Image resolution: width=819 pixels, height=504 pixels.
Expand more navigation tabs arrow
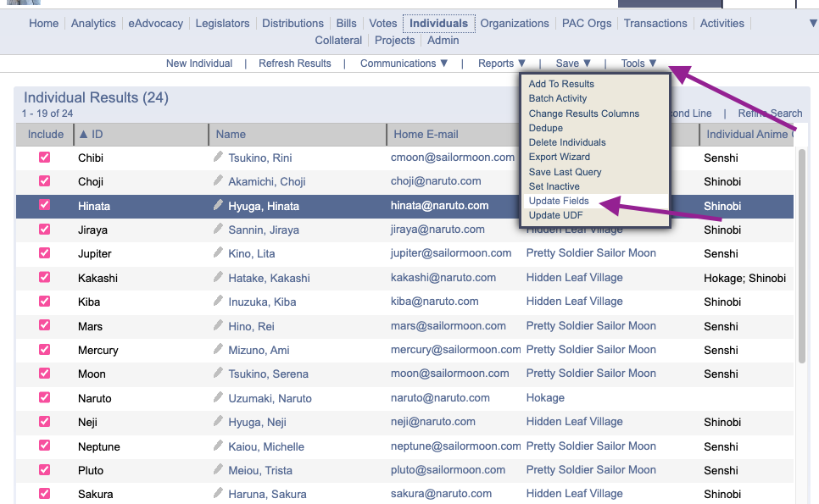[813, 24]
